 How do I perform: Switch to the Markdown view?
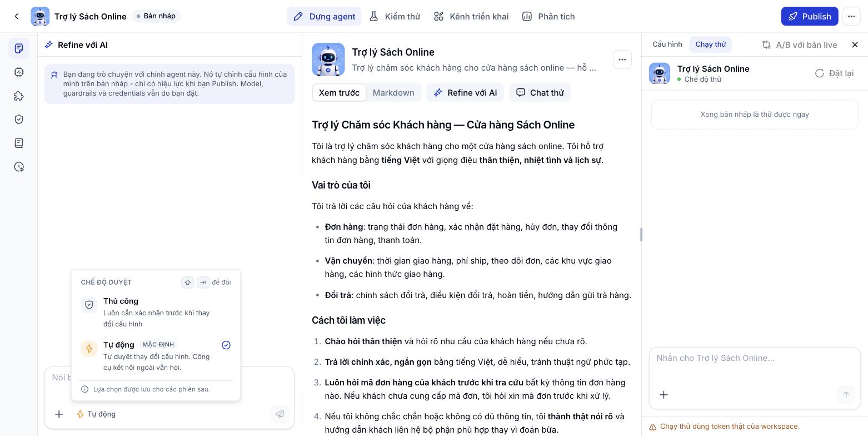393,93
